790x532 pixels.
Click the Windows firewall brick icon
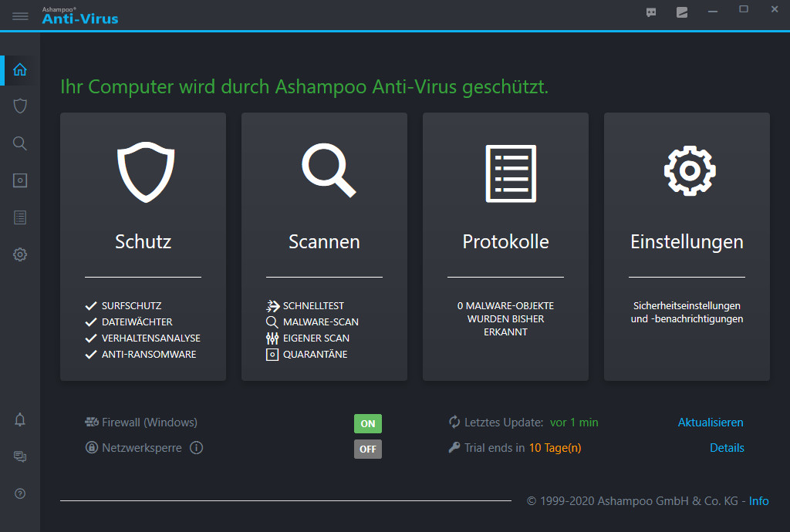pos(92,422)
